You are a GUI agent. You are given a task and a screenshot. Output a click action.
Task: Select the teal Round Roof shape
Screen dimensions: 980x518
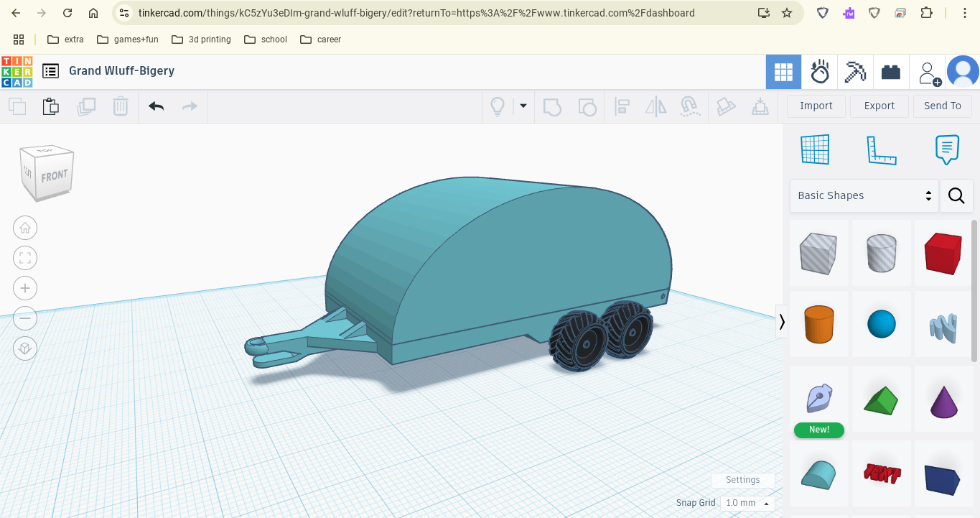(819, 474)
